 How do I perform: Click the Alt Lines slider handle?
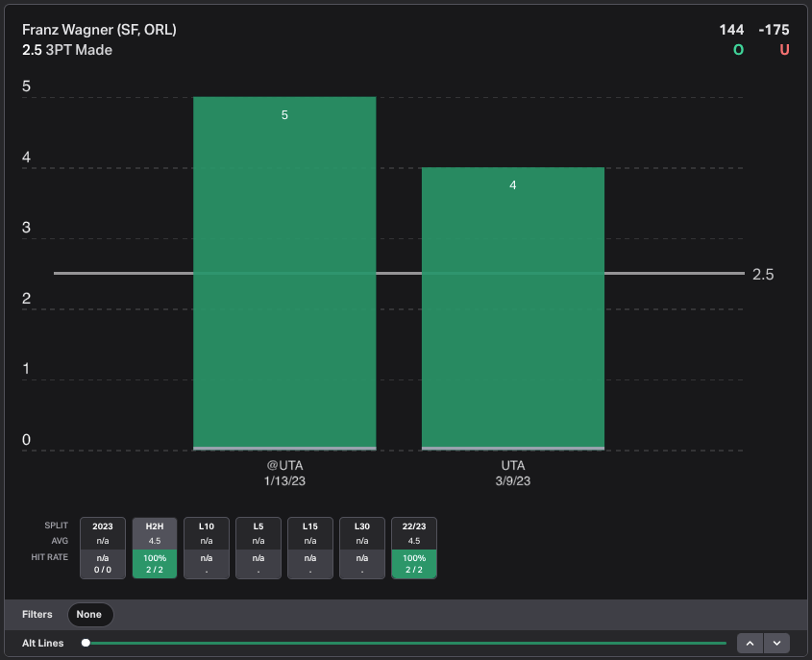click(x=86, y=643)
